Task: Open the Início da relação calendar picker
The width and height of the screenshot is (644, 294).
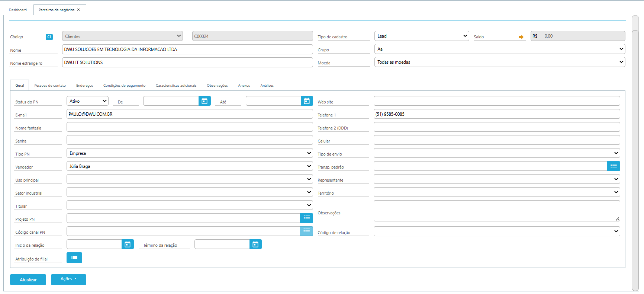Action: pyautogui.click(x=128, y=244)
